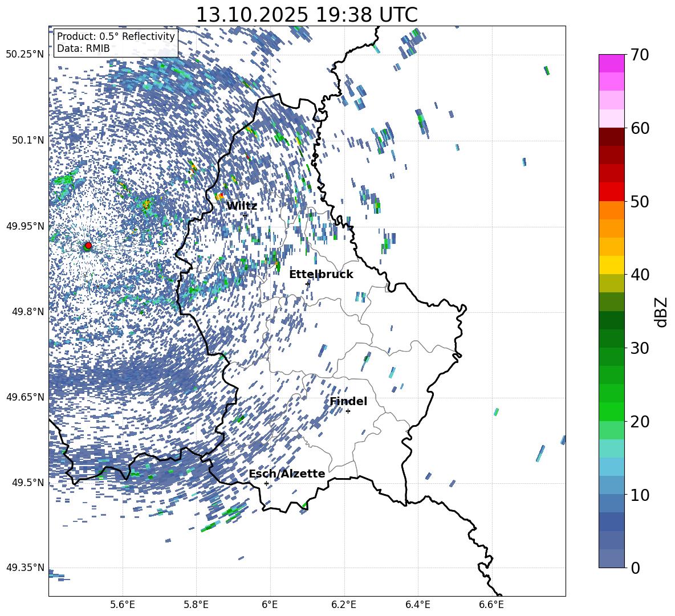
Task: Click the 49.5°N latitude label
Action: [27, 483]
